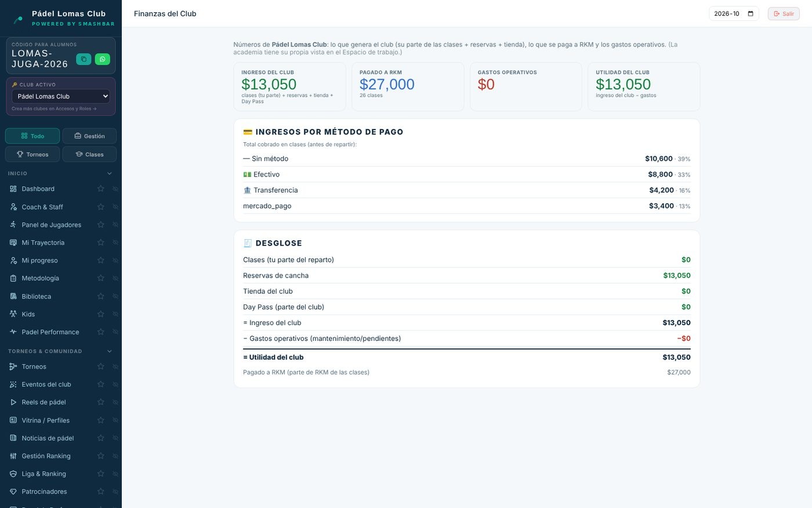
Task: Select the Todo filter tab
Action: 32,136
